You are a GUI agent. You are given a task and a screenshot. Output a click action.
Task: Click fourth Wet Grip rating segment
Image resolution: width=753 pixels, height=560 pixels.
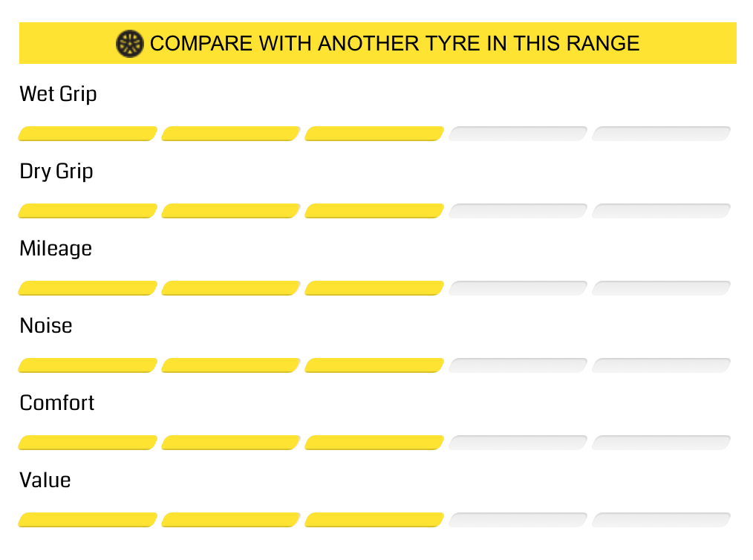[518, 134]
